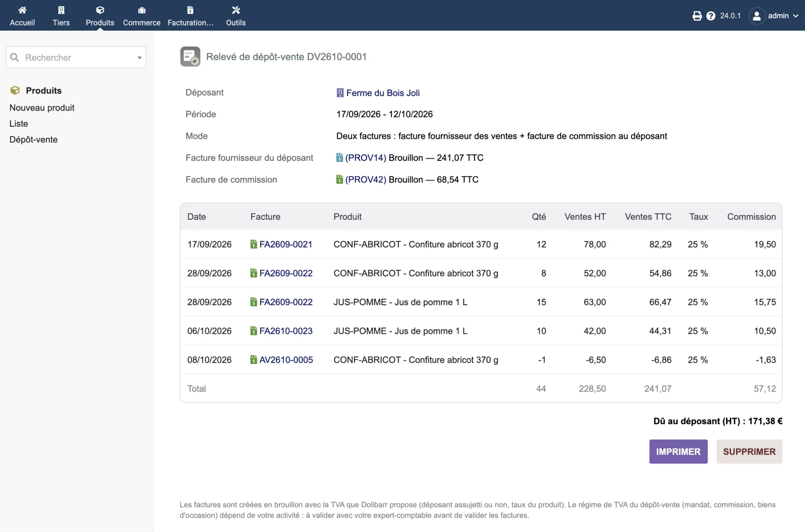Open invoice FA2610-0023 link
Image resolution: width=805 pixels, height=532 pixels.
[x=286, y=331]
